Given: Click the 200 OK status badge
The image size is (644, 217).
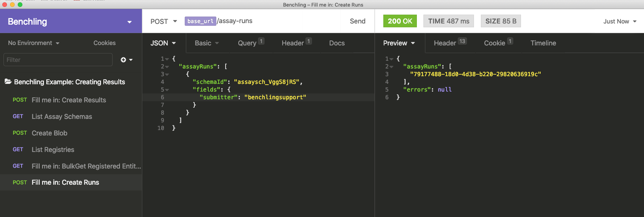Looking at the screenshot, I should click(x=400, y=21).
